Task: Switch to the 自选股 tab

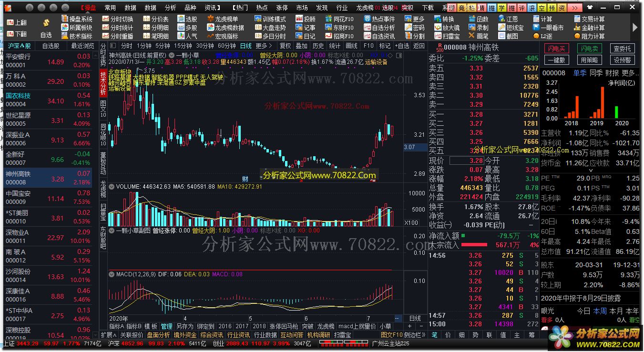Action: 51,46
